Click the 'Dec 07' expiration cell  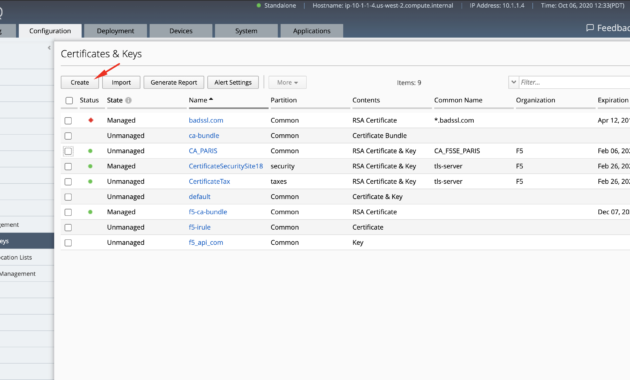[614, 212]
